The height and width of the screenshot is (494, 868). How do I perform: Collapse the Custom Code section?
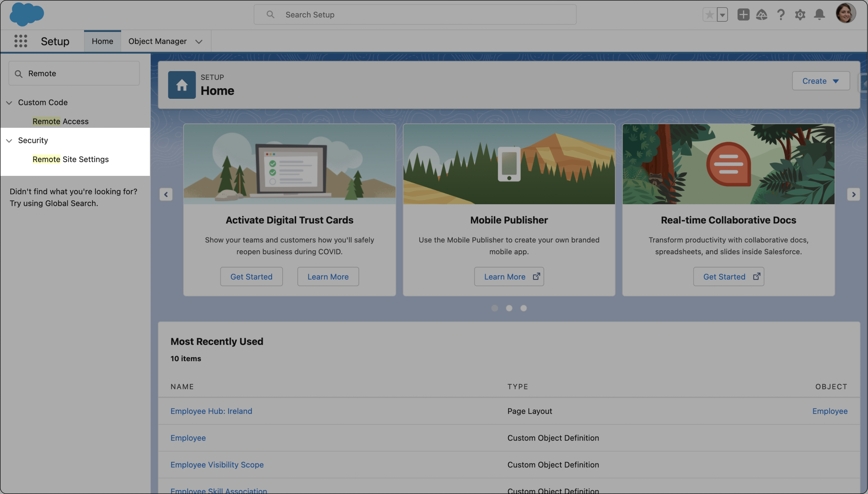9,102
